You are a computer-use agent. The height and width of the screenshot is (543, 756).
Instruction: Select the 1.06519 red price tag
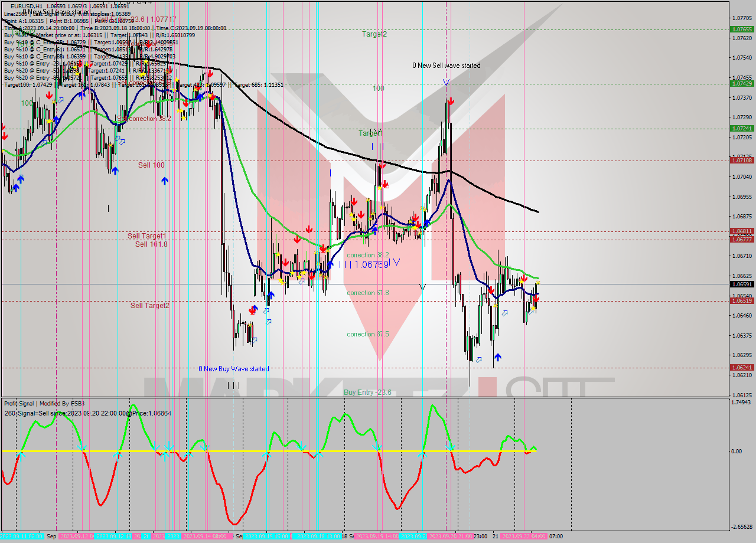pos(742,301)
